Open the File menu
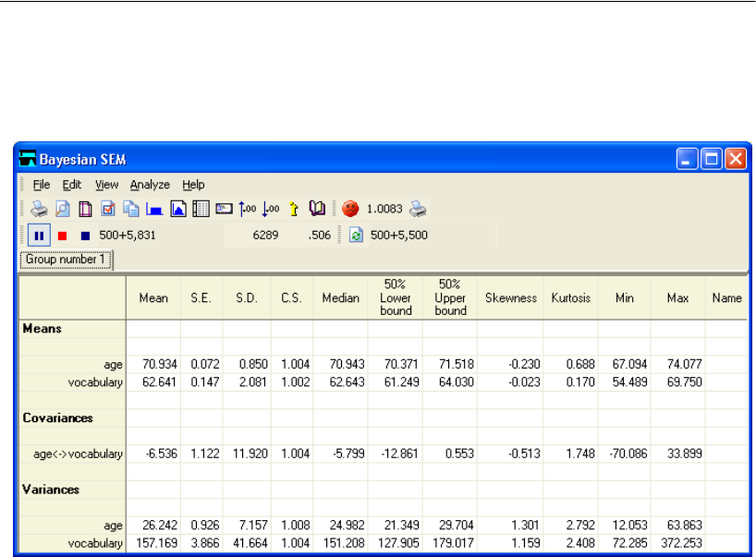 tap(42, 185)
